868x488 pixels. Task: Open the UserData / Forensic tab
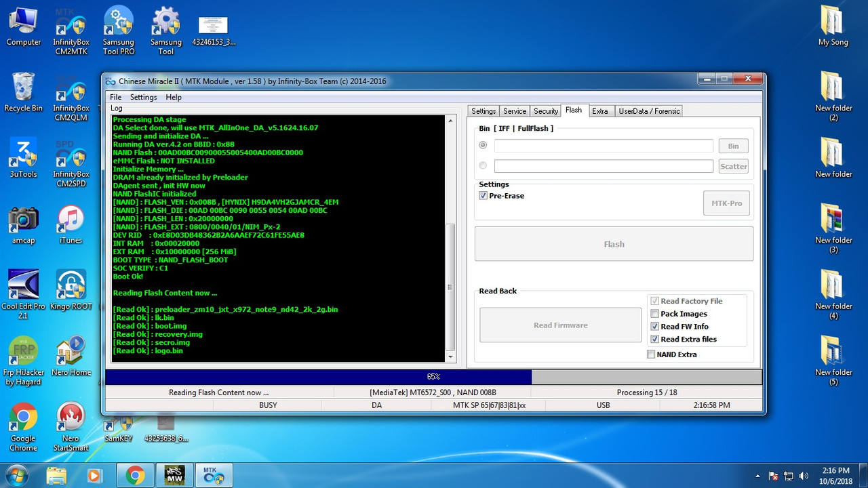pos(648,111)
